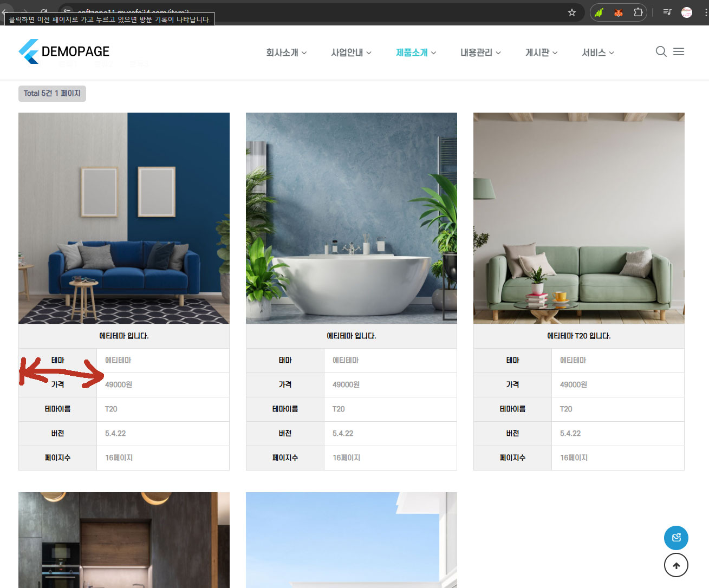Click the blue floating inquiry mail button
The image size is (709, 588).
point(676,538)
